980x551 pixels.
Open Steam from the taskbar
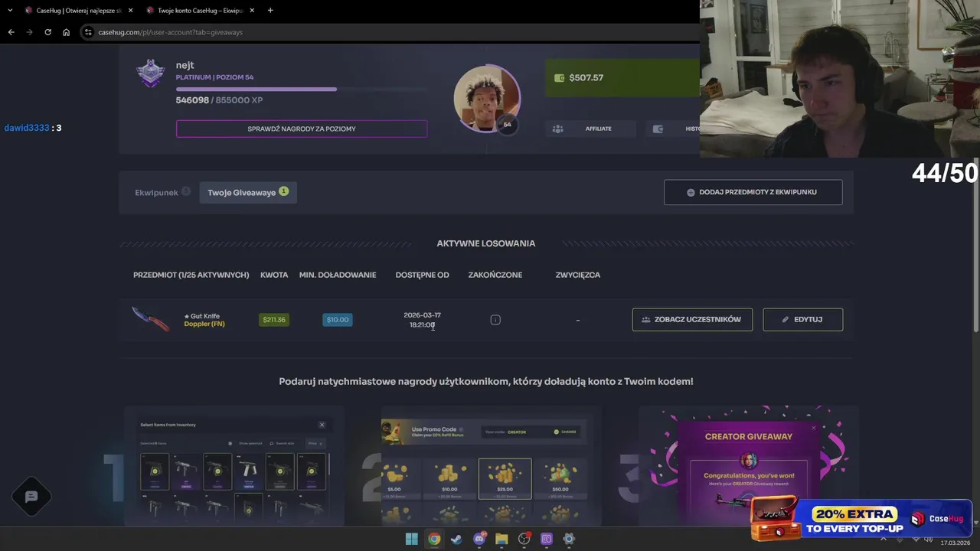tap(456, 539)
